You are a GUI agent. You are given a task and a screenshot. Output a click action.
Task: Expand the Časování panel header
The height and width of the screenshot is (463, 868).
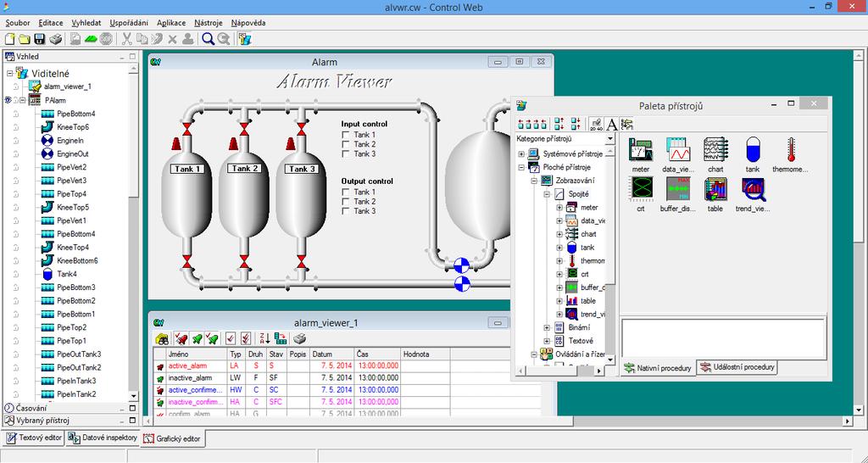70,408
